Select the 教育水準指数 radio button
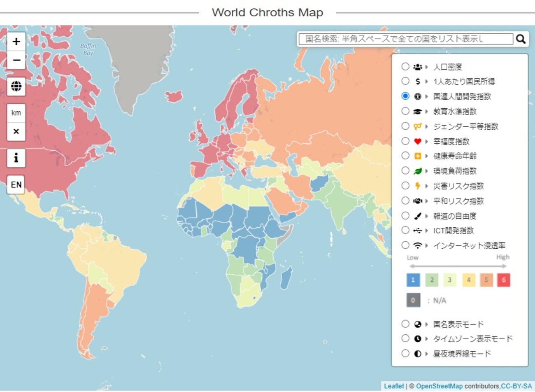Screen dimensions: 535x392 click(405, 111)
